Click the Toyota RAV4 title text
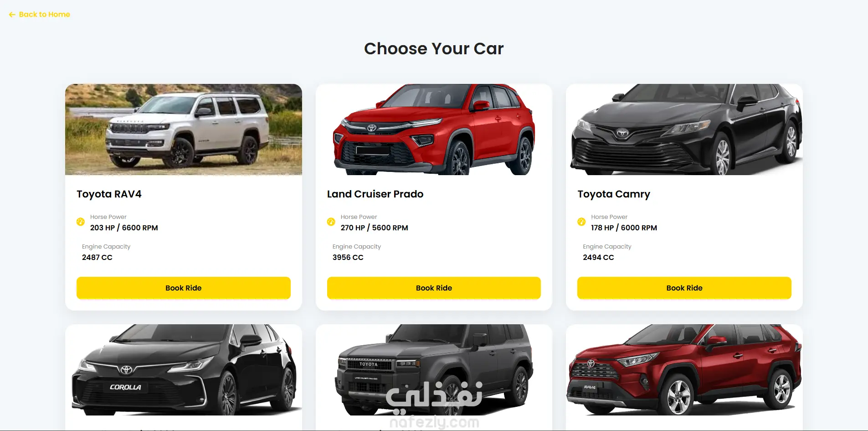This screenshot has height=431, width=868. pos(109,194)
